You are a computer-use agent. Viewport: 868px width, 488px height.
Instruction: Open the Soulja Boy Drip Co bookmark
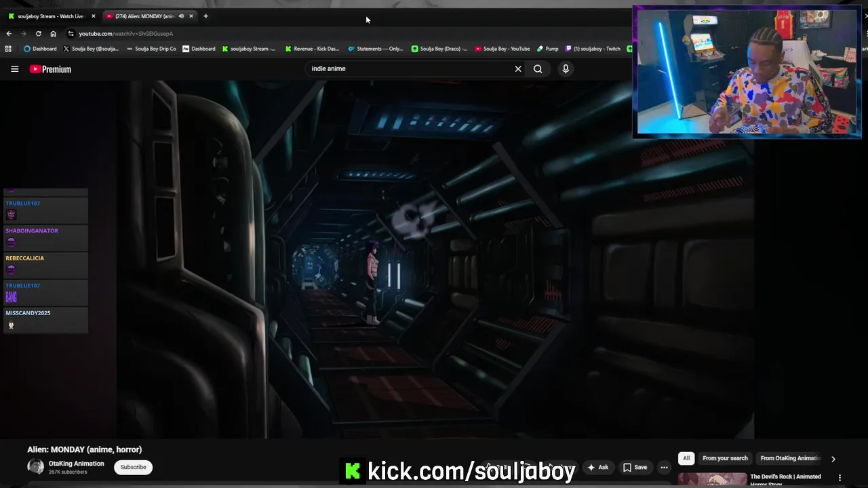[x=151, y=49]
